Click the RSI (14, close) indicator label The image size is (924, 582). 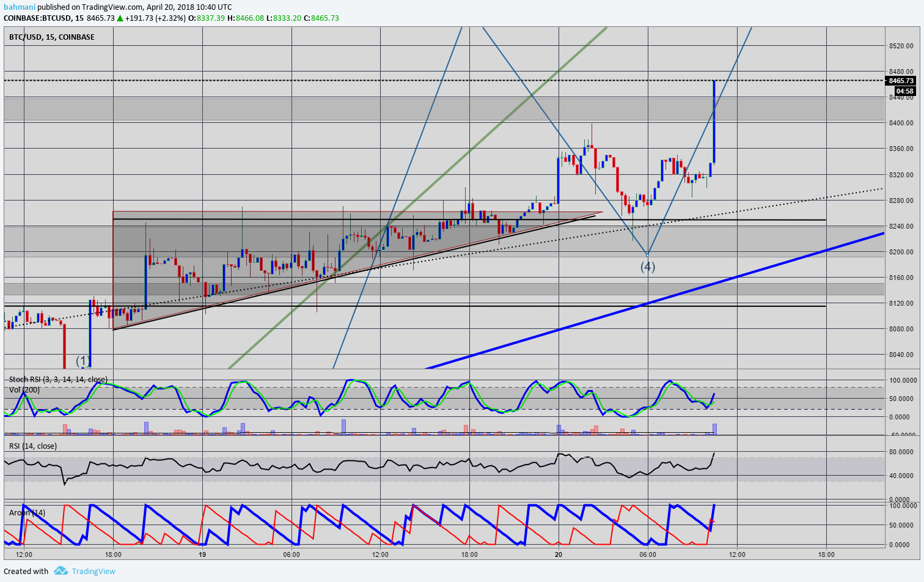click(x=33, y=446)
